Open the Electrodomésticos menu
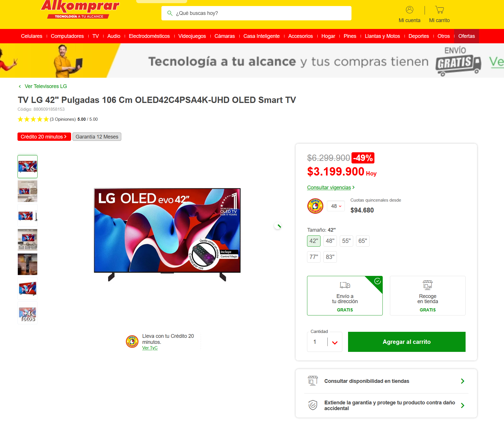504x425 pixels. coord(149,36)
